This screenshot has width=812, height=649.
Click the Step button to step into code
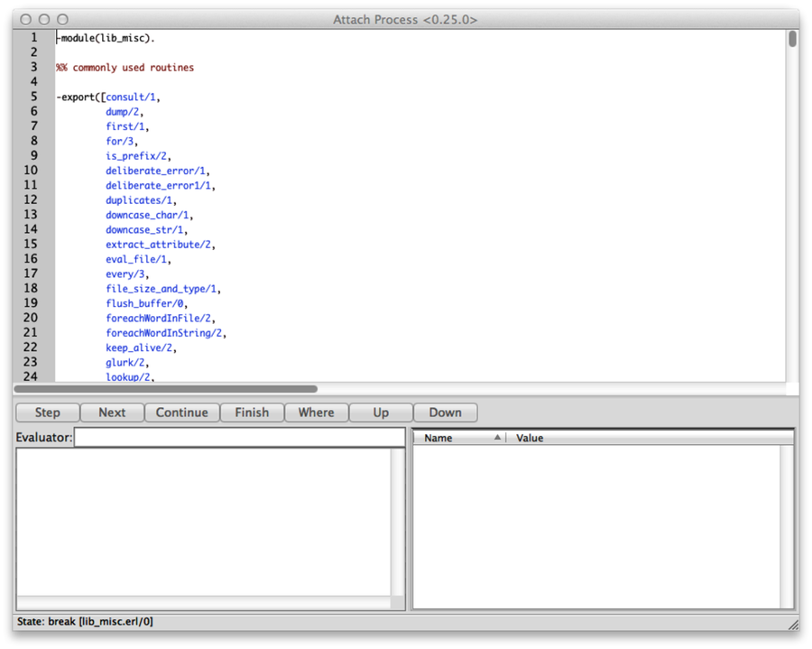(x=47, y=412)
